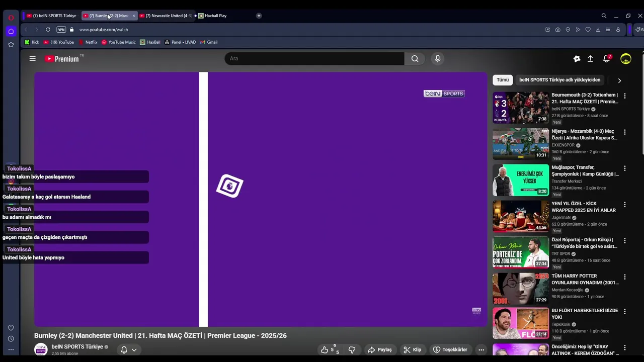Open options for YENİ YIL ÖZEL video
This screenshot has height=362, width=644.
pyautogui.click(x=625, y=205)
